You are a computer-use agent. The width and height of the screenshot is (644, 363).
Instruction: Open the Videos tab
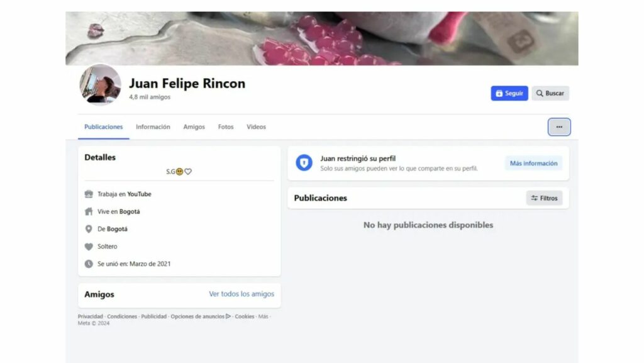(256, 127)
